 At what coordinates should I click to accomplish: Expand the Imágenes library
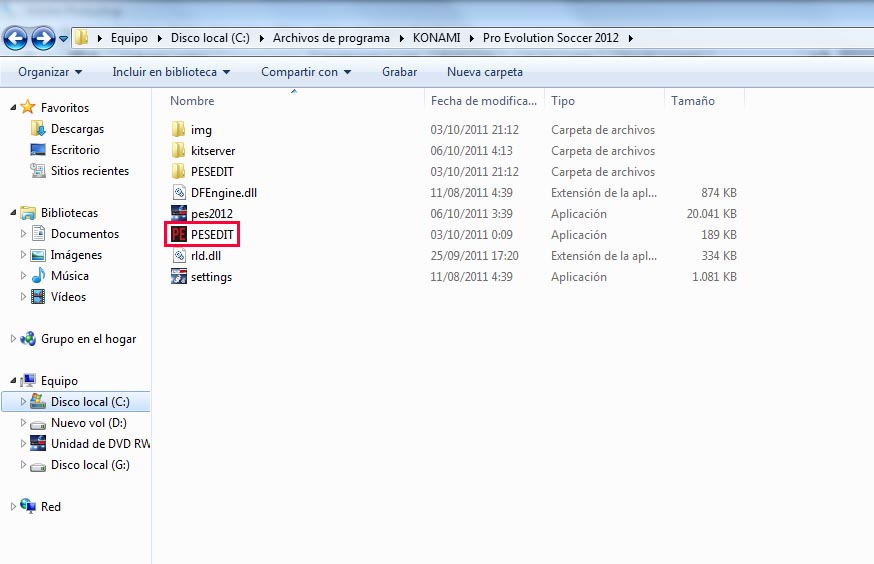point(23,255)
